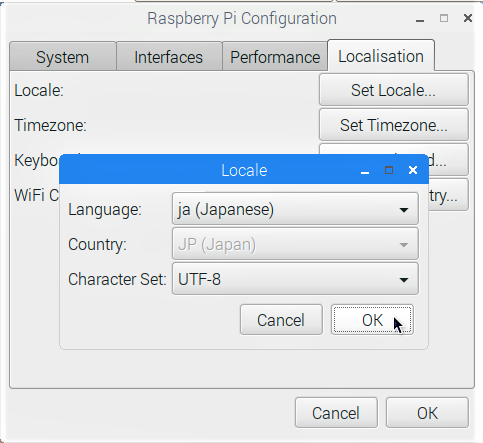Minimize the Locale dialog
483x443 pixels.
(x=365, y=173)
